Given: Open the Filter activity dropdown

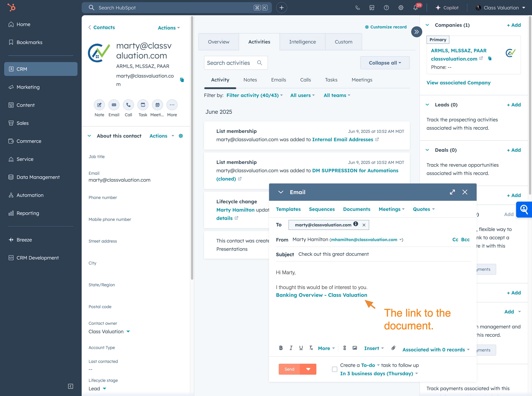Looking at the screenshot, I should click(254, 95).
